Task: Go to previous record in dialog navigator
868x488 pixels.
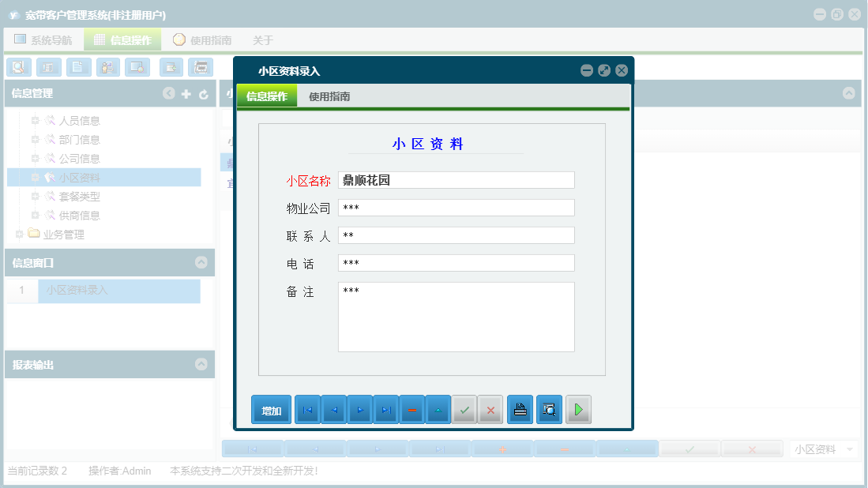Action: point(334,410)
